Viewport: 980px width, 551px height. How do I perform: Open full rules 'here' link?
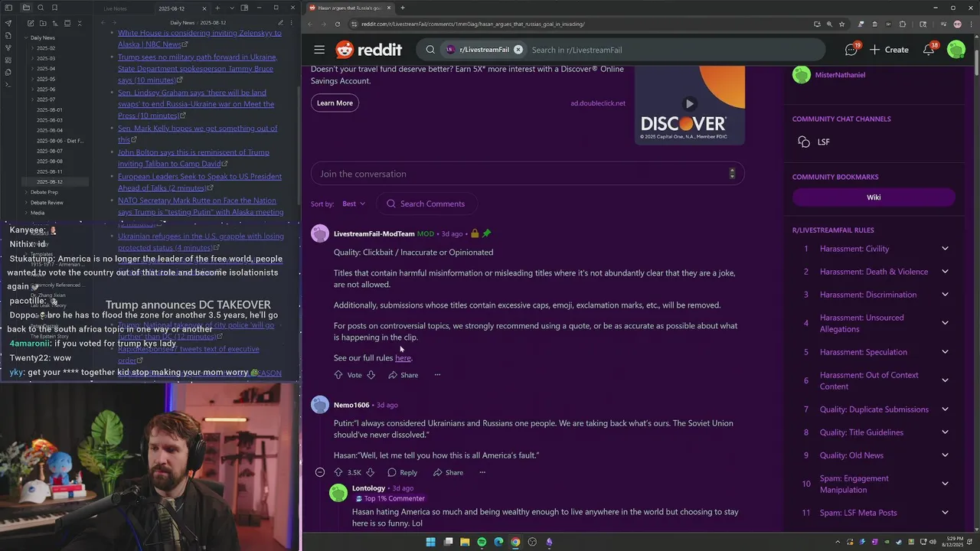click(403, 358)
